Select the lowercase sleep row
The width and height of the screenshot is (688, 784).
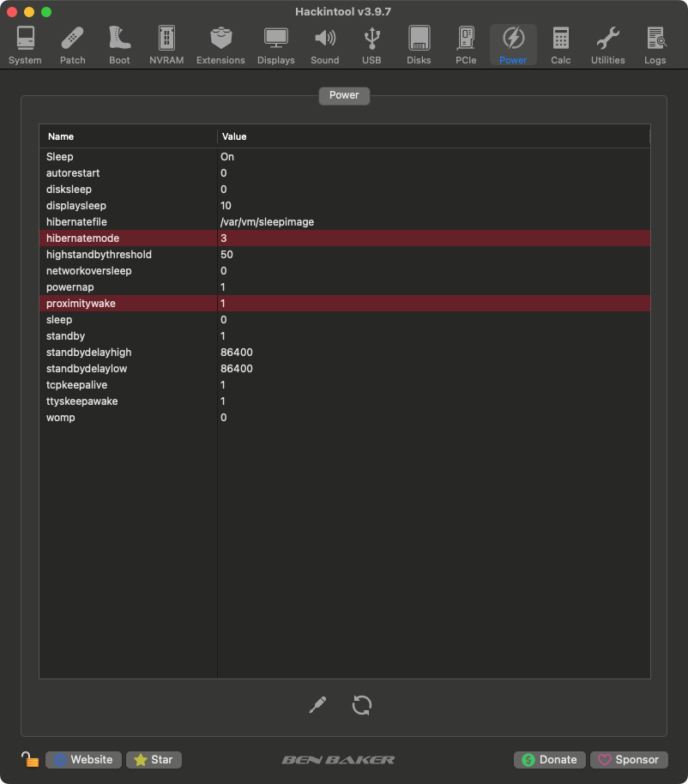click(x=345, y=319)
